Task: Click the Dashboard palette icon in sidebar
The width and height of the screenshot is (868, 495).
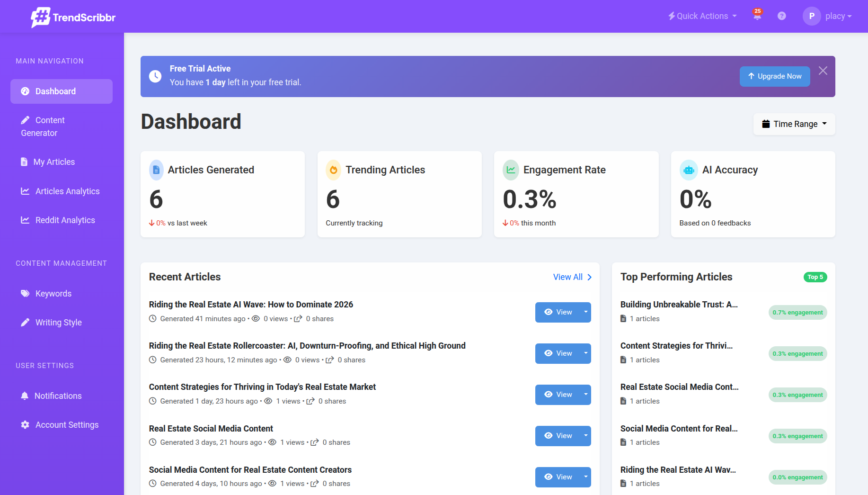Action: pos(25,91)
